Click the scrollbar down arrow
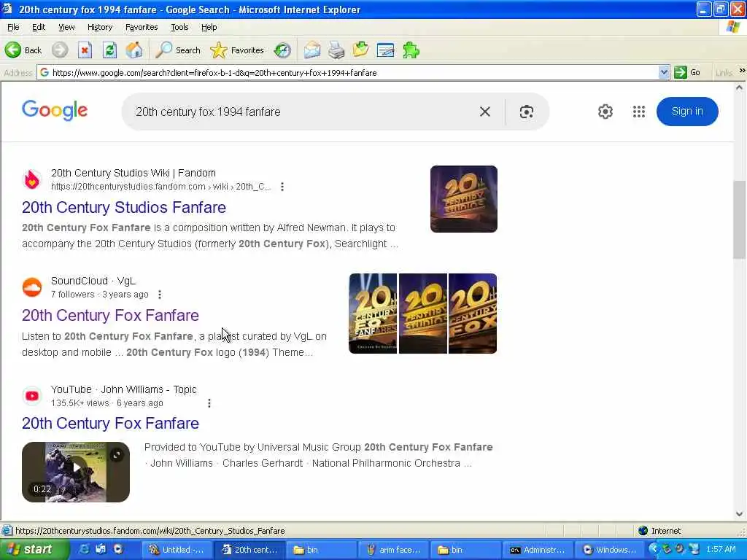The width and height of the screenshot is (747, 560). (x=739, y=514)
